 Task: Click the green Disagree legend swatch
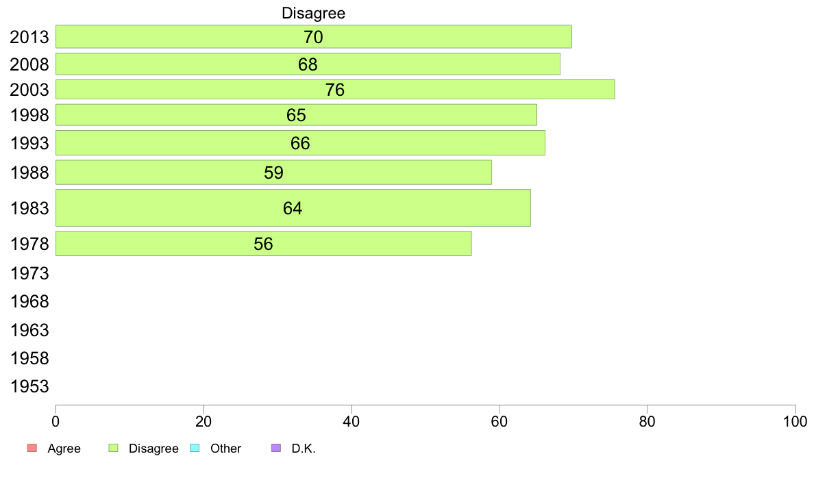[x=113, y=448]
